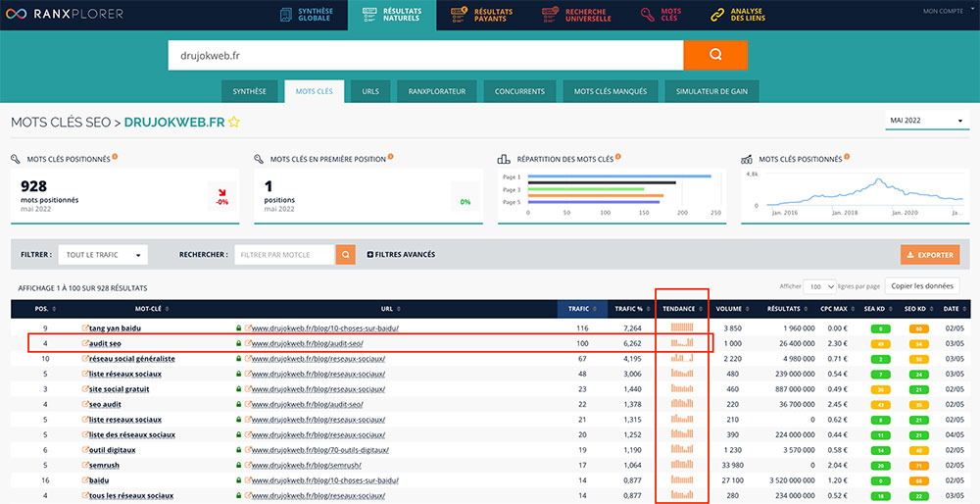Open the Tout le trafic filter dropdown
Image resolution: width=980 pixels, height=504 pixels.
[x=103, y=255]
